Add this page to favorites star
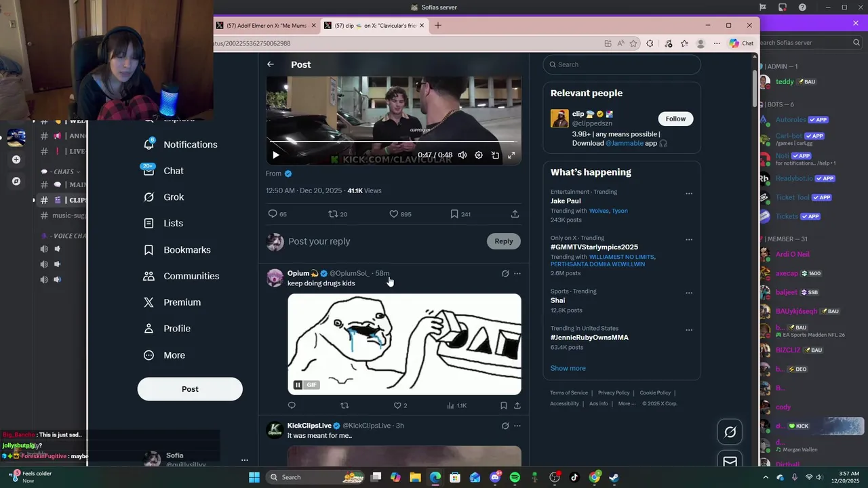 pos(633,43)
